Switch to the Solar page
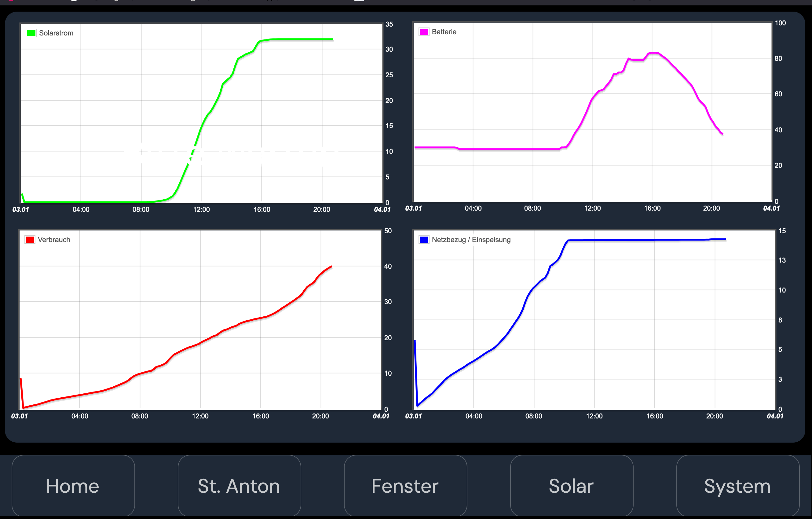812x519 pixels. point(571,485)
